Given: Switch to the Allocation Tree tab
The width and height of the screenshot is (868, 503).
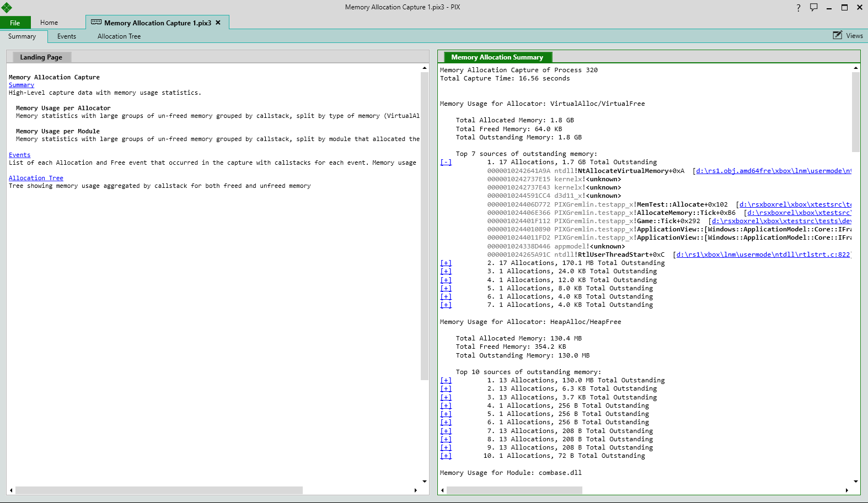Looking at the screenshot, I should 119,36.
